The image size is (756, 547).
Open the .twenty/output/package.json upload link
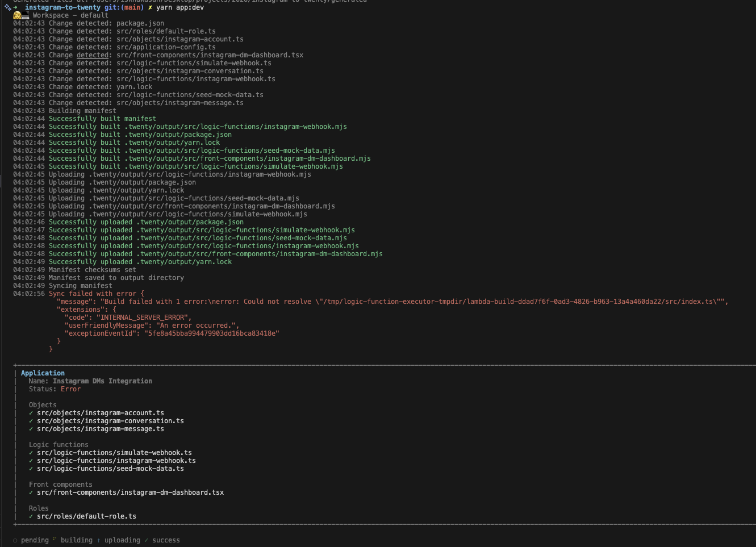pyautogui.click(x=190, y=222)
